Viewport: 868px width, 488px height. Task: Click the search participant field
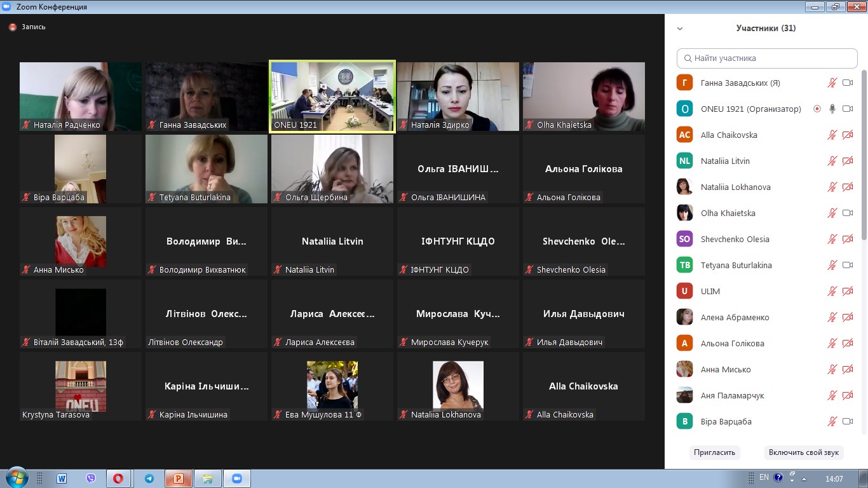767,58
